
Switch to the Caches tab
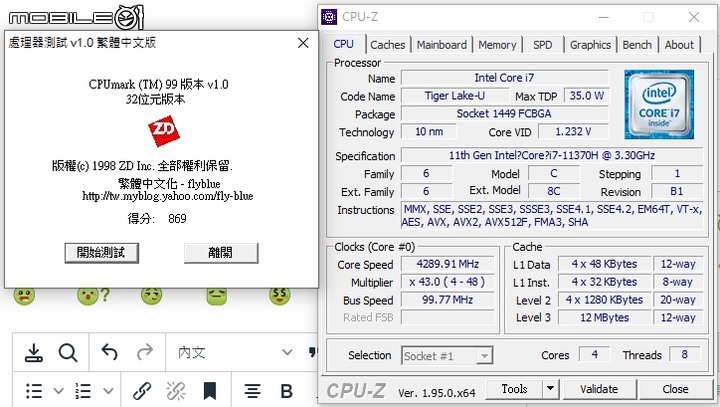pos(388,45)
